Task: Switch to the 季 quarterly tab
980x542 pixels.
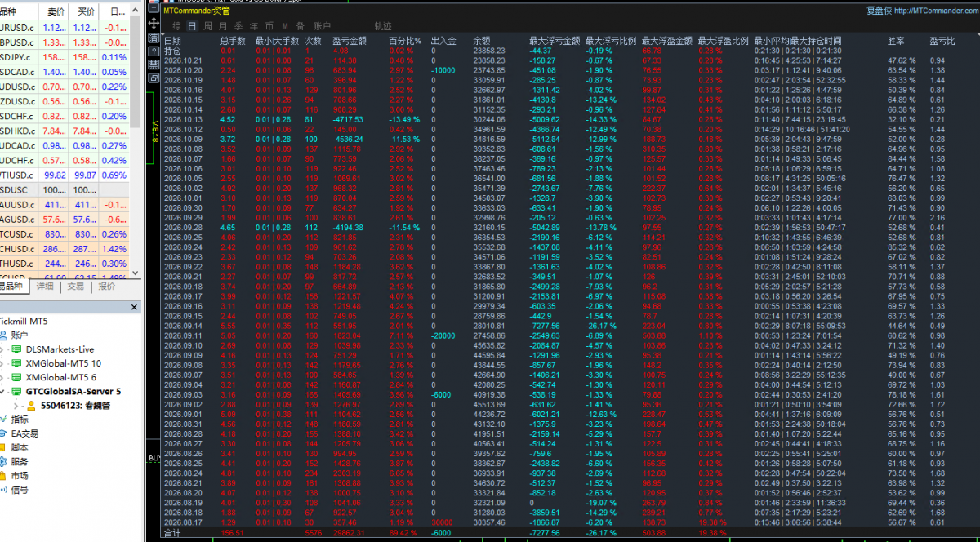Action: [x=238, y=26]
